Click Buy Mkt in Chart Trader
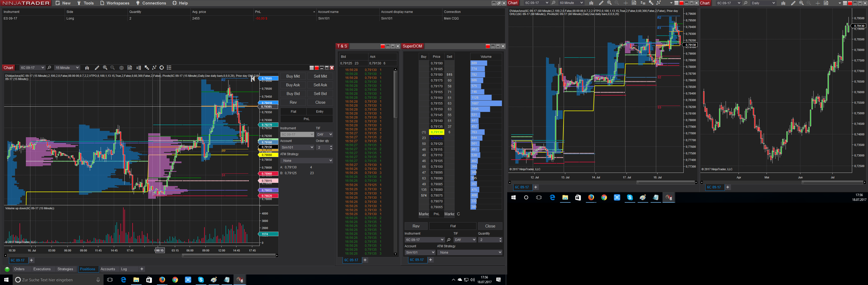Image resolution: width=868 pixels, height=285 pixels. coord(293,76)
